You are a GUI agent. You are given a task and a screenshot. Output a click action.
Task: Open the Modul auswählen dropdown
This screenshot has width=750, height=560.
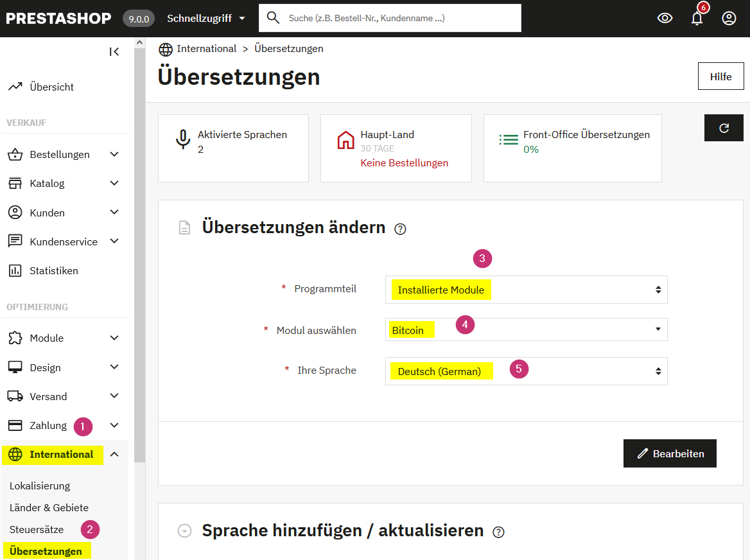(x=526, y=330)
